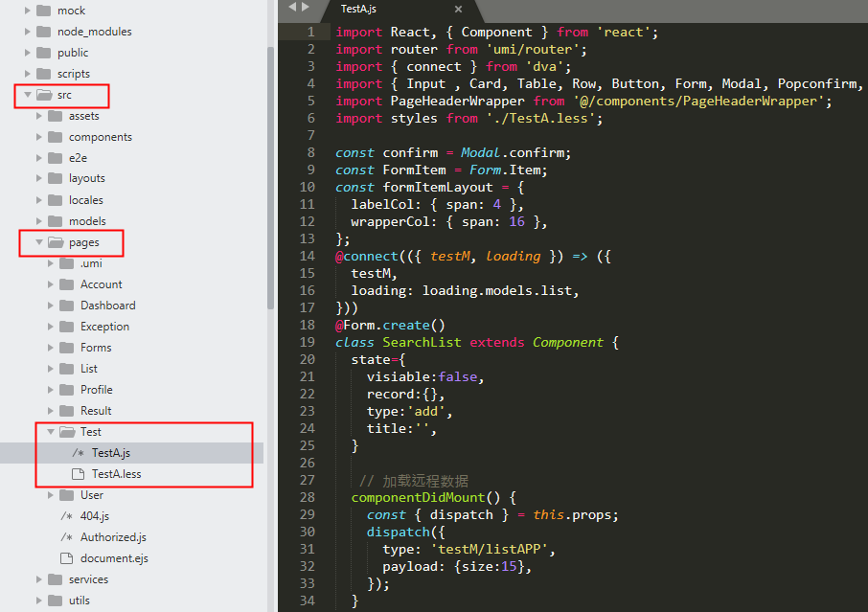Open Authorized.js in the sidebar

coord(113,536)
